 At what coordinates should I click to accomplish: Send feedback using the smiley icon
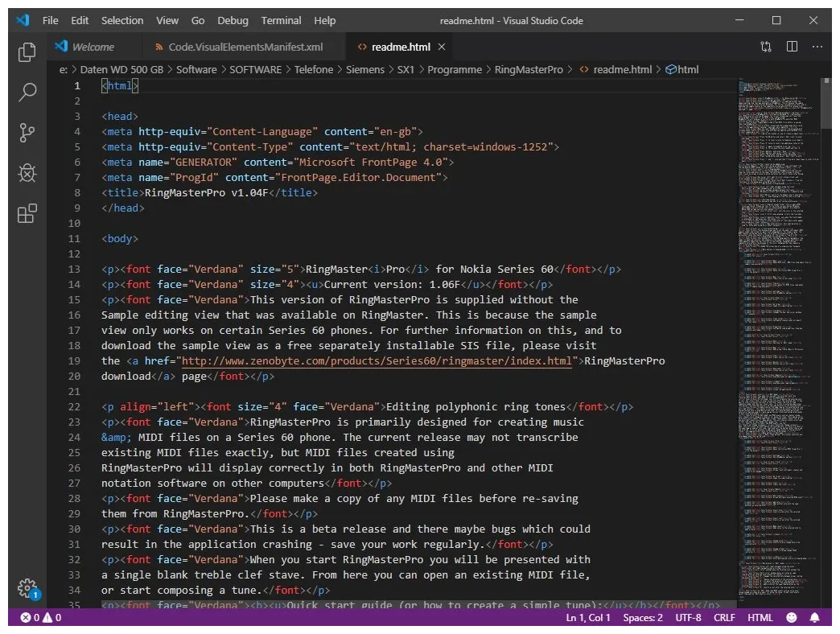pyautogui.click(x=791, y=617)
